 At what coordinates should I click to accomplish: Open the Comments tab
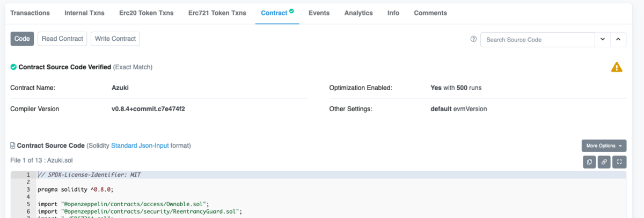coord(430,13)
